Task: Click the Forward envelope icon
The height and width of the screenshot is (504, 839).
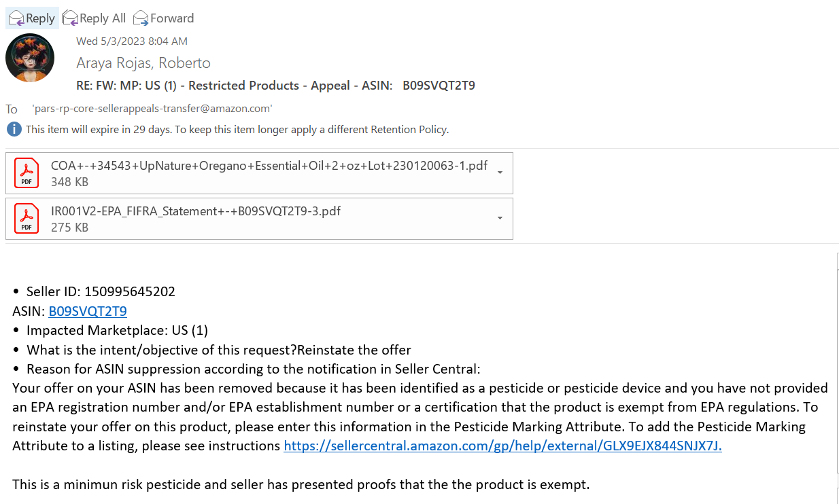Action: tap(141, 18)
